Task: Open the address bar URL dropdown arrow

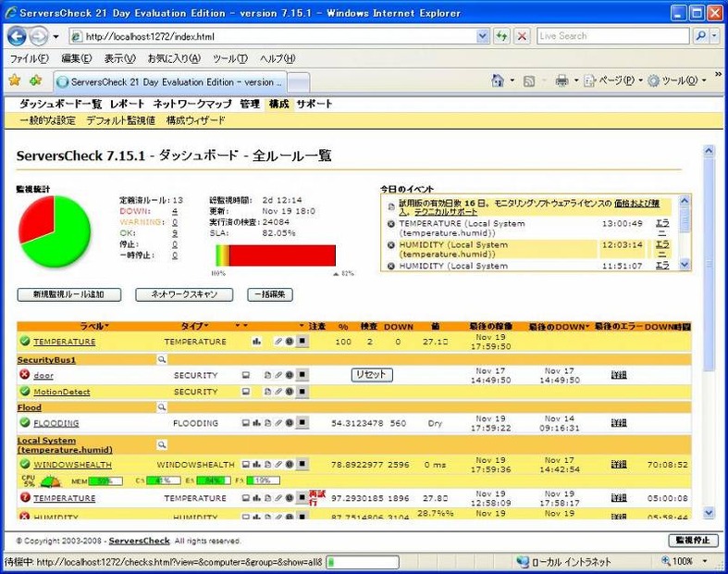Action: [483, 36]
